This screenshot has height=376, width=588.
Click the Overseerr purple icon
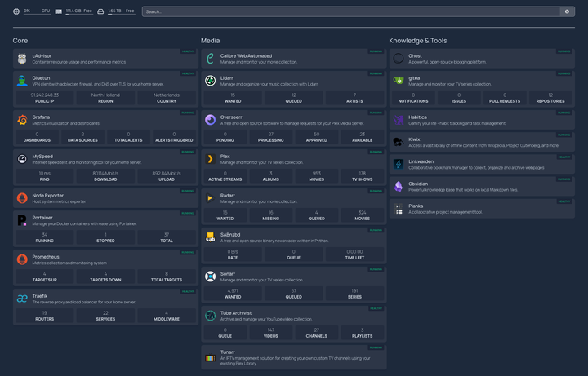point(210,120)
